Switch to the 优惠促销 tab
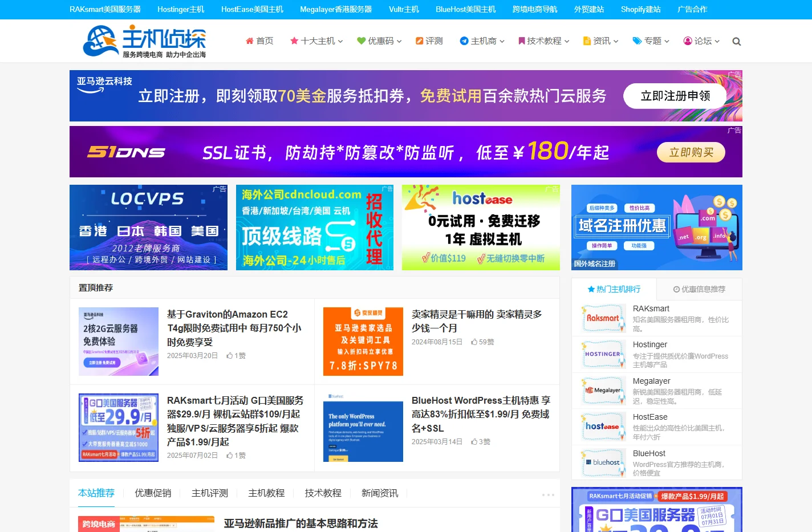The width and height of the screenshot is (812, 532). click(x=153, y=493)
